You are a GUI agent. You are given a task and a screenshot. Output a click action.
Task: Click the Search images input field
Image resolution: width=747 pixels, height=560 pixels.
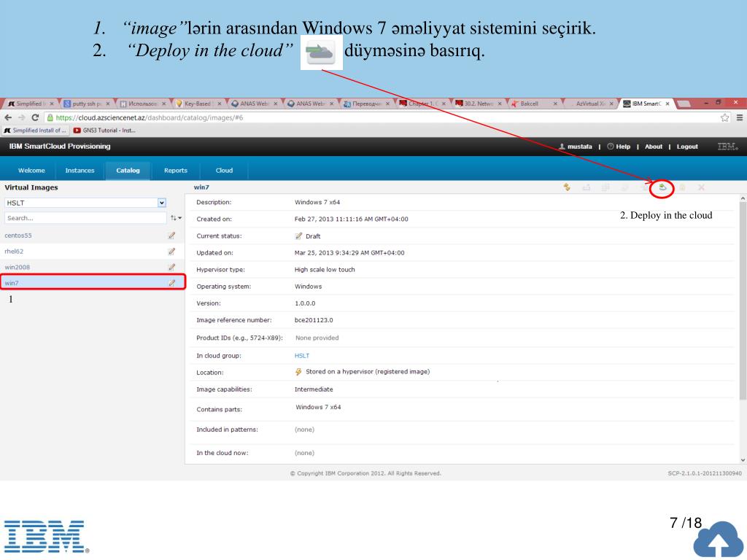pyautogui.click(x=85, y=218)
